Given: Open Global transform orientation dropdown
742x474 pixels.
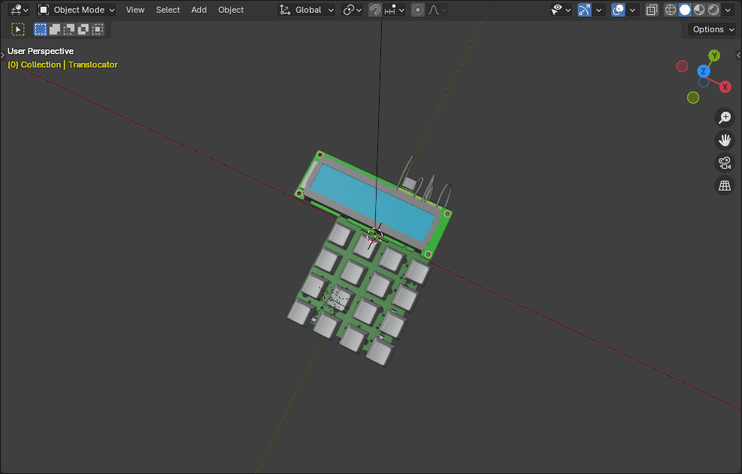Looking at the screenshot, I should (307, 10).
